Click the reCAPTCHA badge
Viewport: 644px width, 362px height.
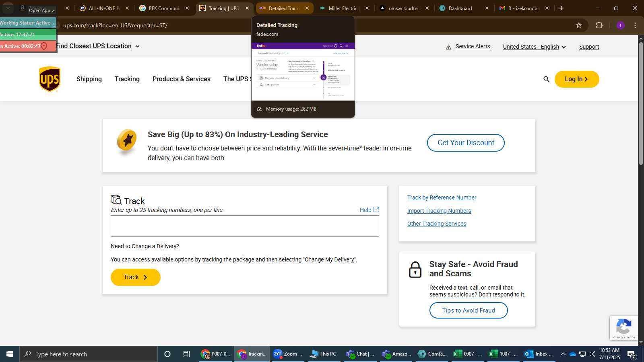tap(623, 328)
